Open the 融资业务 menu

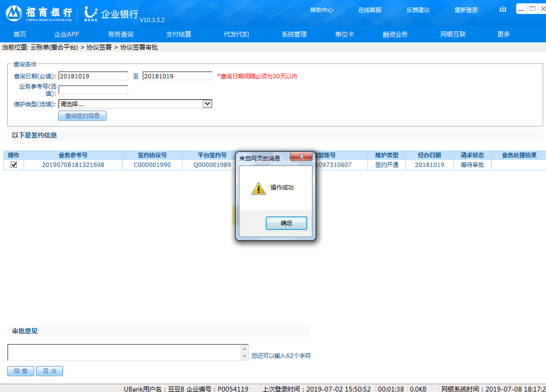point(395,34)
